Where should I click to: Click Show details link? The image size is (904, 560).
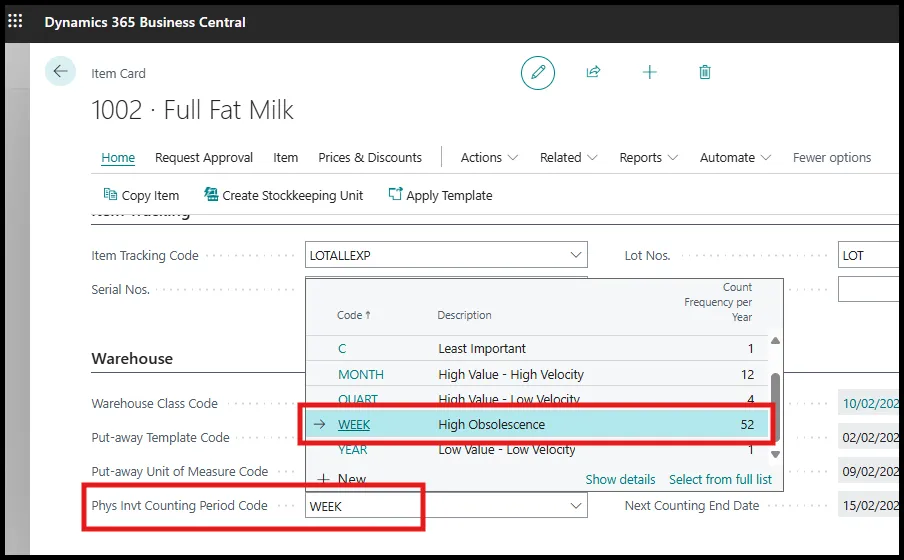coord(620,479)
